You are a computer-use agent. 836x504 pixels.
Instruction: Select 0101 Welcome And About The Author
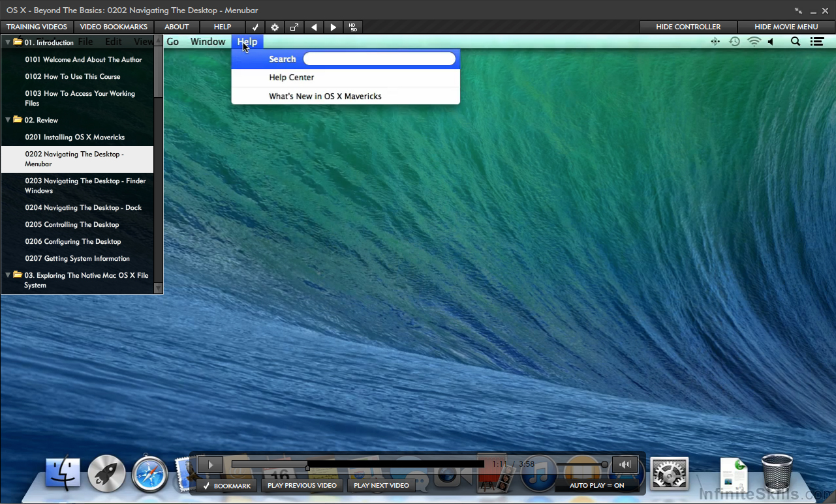click(77, 59)
